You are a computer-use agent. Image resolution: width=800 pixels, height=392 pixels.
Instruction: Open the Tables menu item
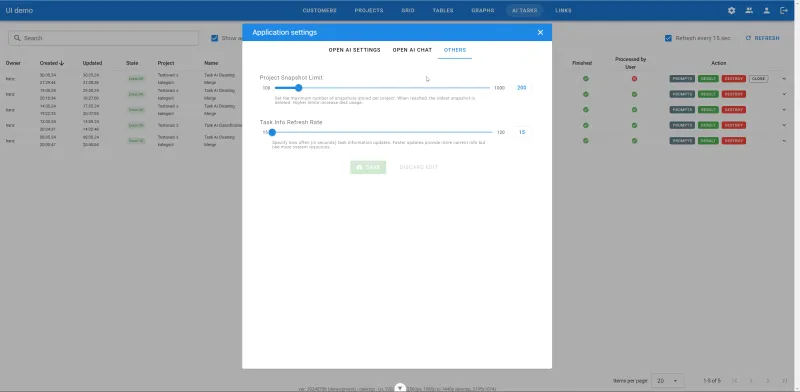click(x=443, y=10)
